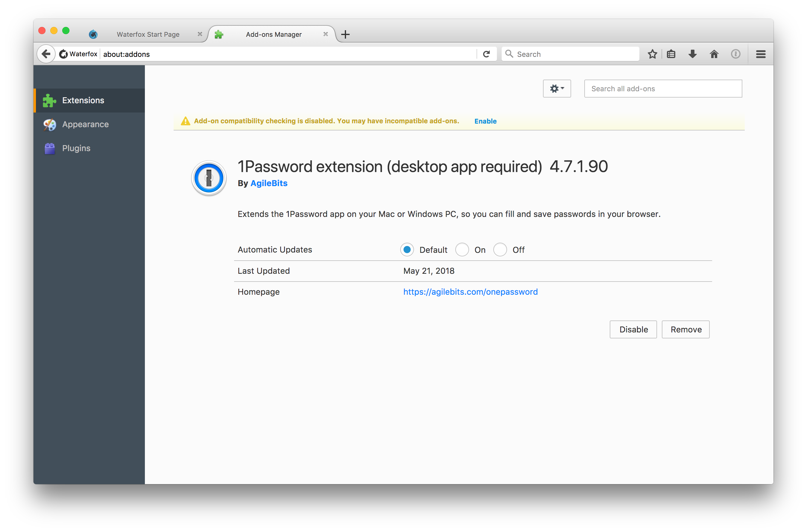Open the tools gear dropdown menu
The height and width of the screenshot is (532, 807).
556,89
